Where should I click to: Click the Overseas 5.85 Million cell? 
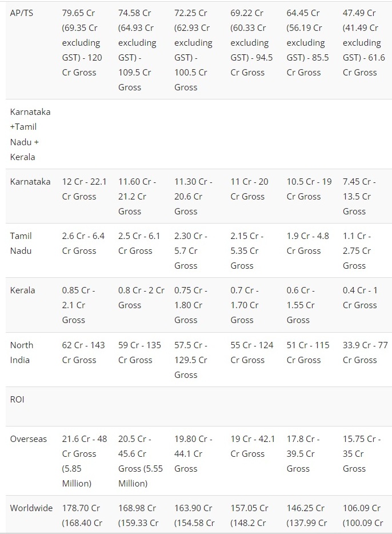point(84,461)
